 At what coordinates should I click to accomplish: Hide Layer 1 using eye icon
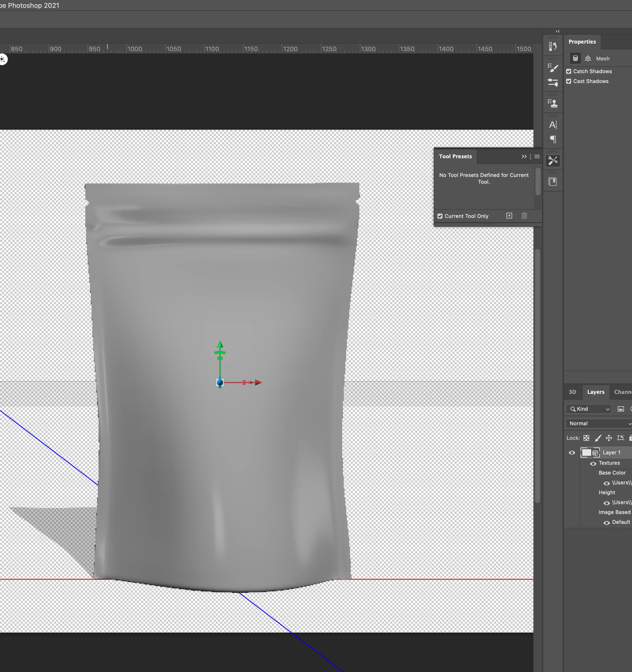pyautogui.click(x=572, y=452)
